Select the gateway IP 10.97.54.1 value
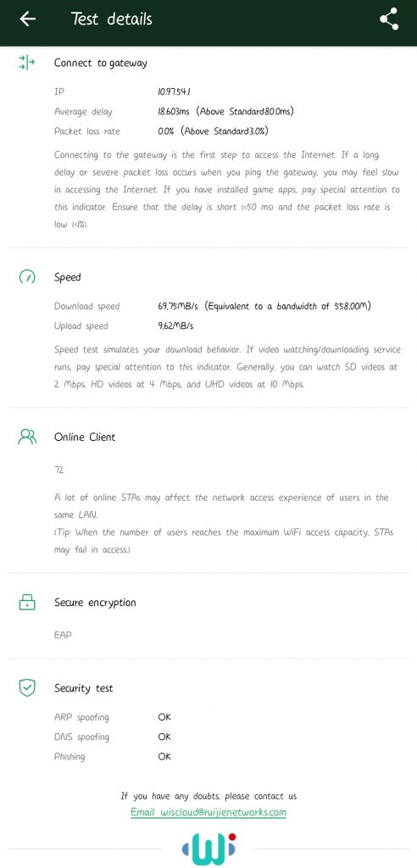 [175, 92]
